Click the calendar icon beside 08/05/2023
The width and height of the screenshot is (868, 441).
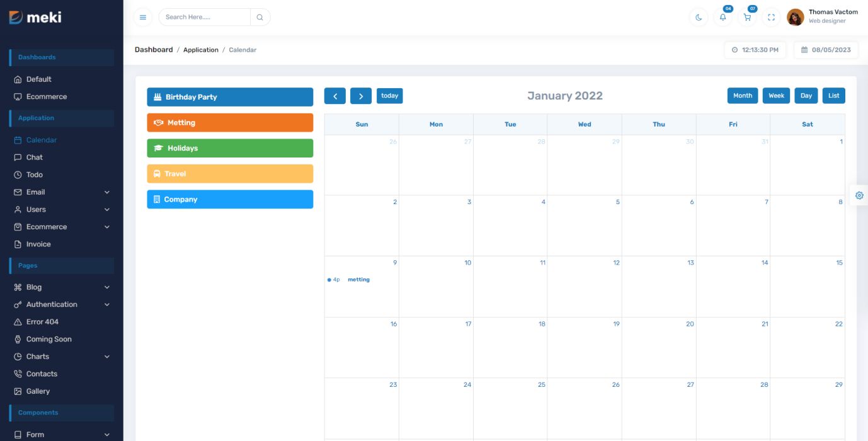804,50
